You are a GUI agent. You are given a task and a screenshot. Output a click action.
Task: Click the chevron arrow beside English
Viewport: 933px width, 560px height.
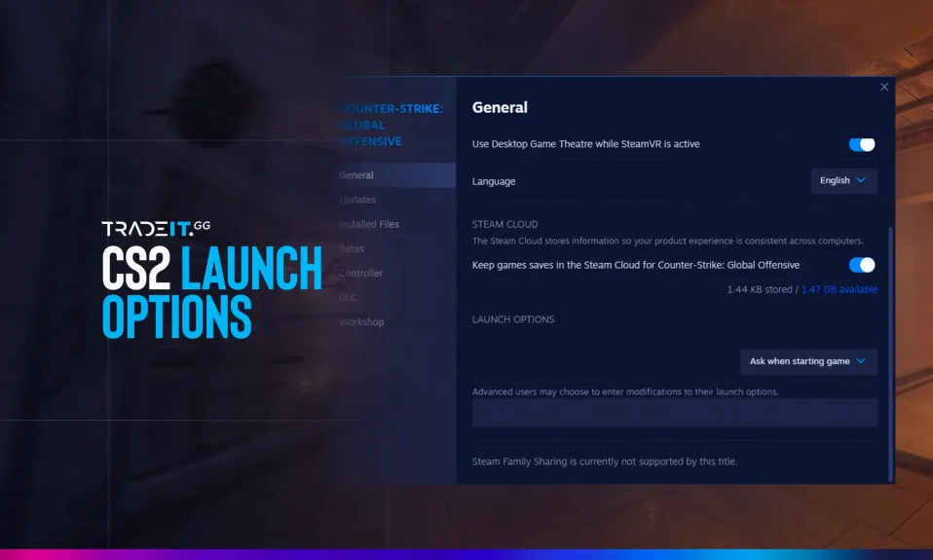(x=861, y=180)
